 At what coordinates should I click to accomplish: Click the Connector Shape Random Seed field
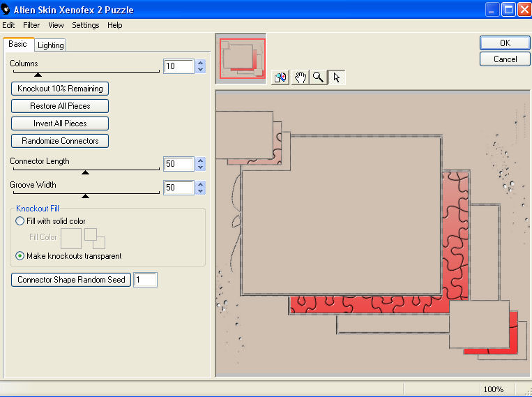pyautogui.click(x=146, y=280)
